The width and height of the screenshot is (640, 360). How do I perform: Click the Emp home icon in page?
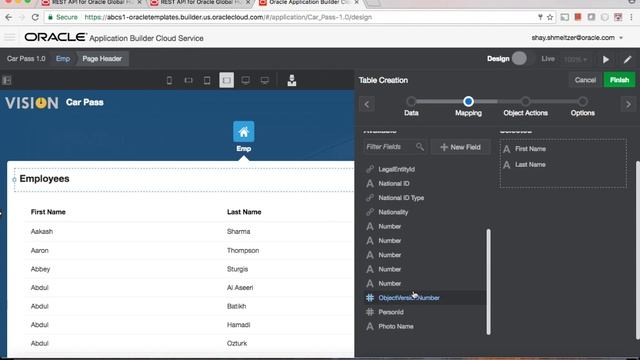pyautogui.click(x=244, y=131)
